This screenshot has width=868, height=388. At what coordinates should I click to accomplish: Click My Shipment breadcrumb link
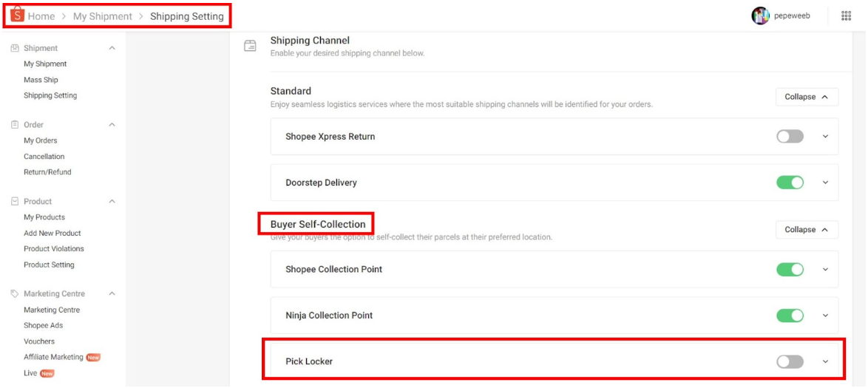point(102,16)
